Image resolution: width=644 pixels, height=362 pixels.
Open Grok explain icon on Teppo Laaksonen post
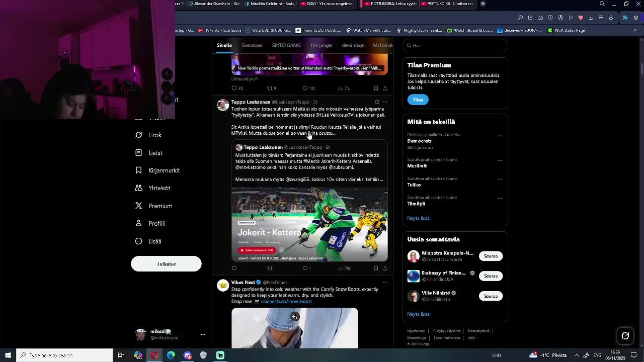coord(377,102)
